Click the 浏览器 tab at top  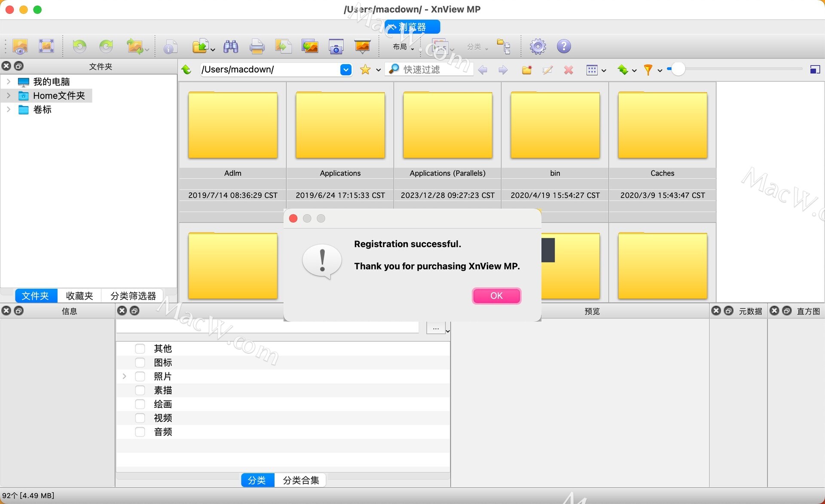pos(412,27)
